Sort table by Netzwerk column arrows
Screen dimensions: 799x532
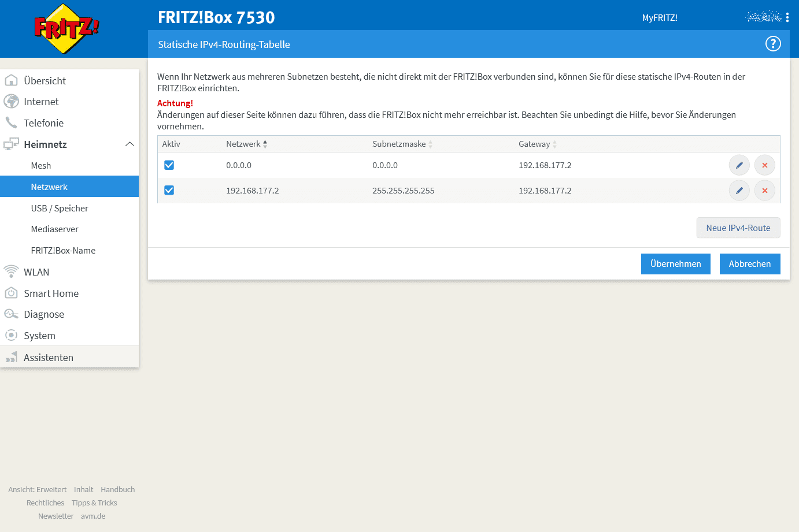[x=265, y=144]
